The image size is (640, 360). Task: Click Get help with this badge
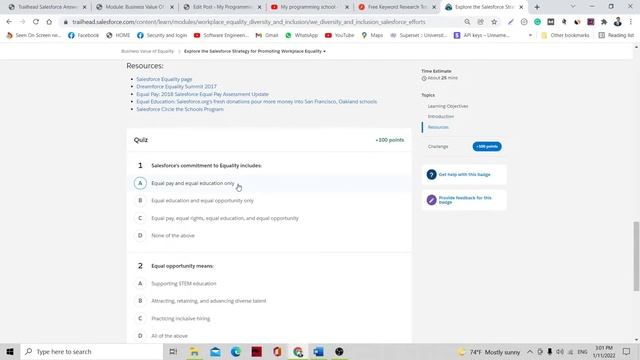point(464,174)
